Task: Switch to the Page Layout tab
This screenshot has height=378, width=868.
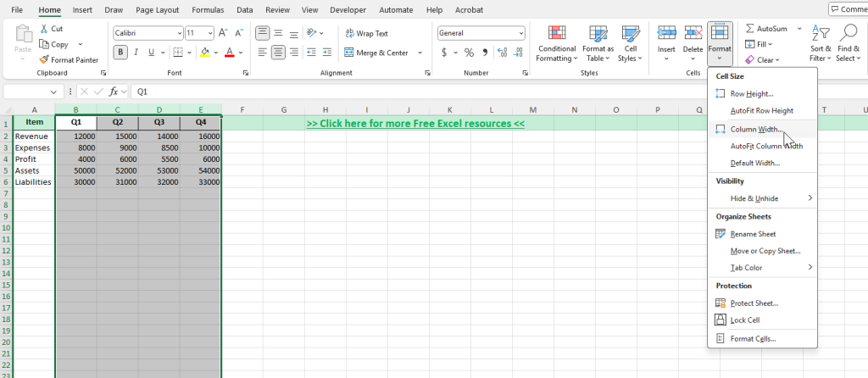Action: click(157, 10)
